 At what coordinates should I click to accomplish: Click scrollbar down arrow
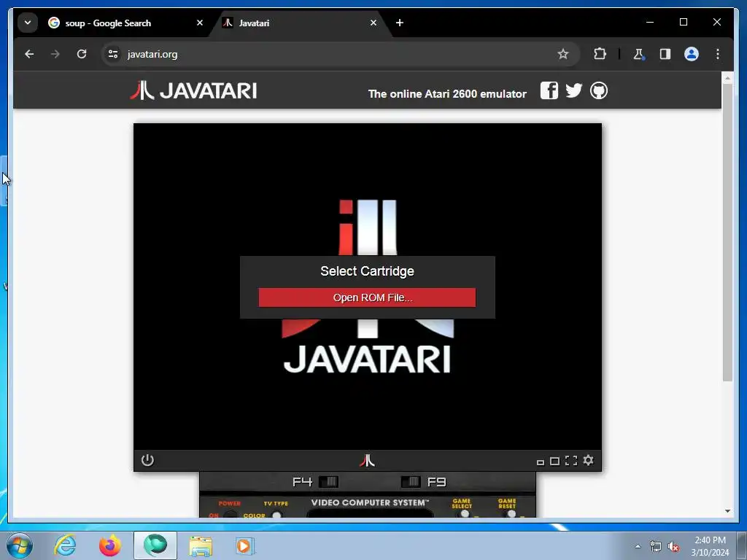click(727, 511)
